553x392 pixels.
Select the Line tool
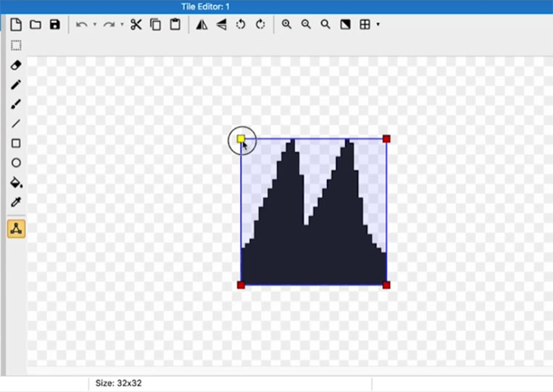16,124
